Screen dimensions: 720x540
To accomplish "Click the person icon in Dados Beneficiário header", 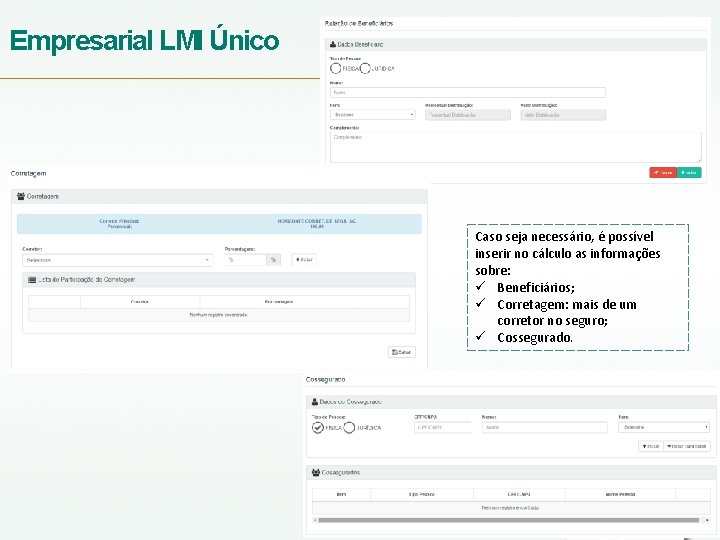I will point(333,45).
